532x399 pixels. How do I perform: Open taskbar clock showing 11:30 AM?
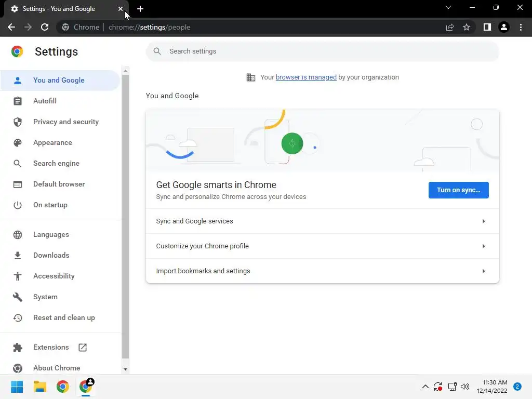point(492,387)
